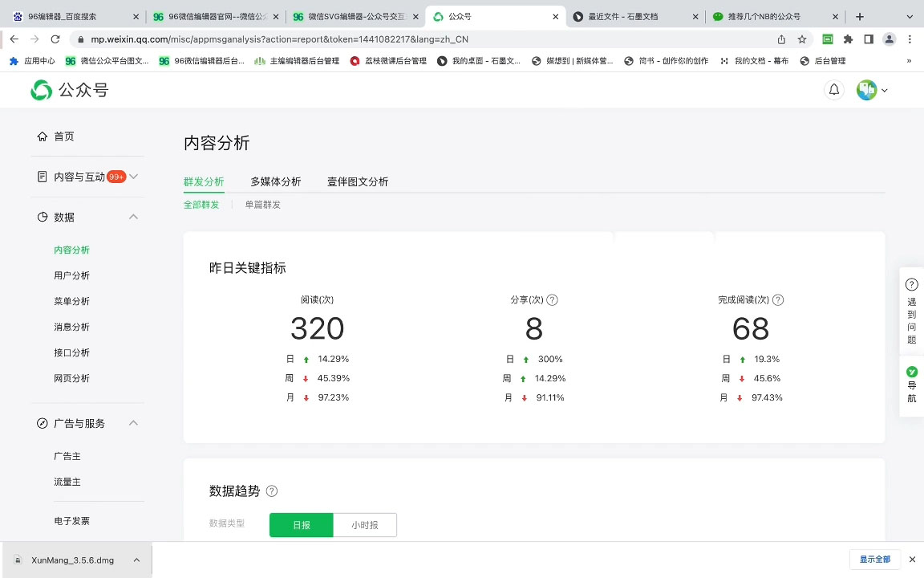Screen dimensions: 924x578
Task: Select the 日报 data type toggle
Action: [301, 525]
